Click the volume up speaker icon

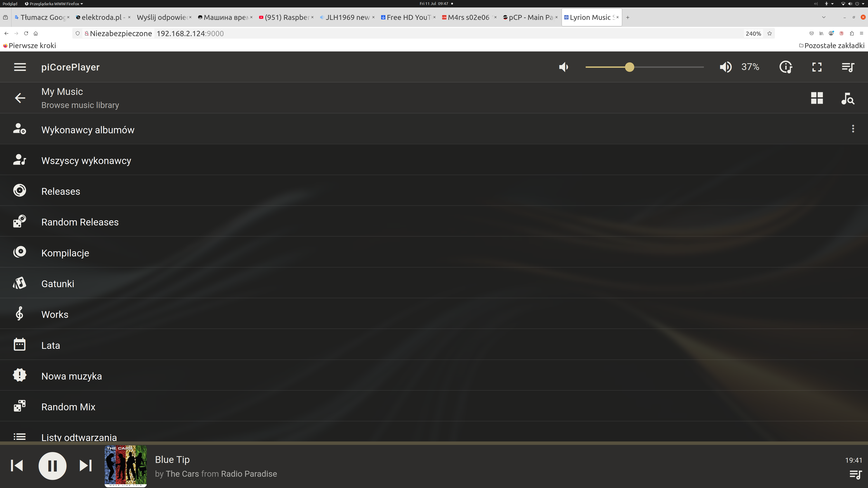coord(725,67)
